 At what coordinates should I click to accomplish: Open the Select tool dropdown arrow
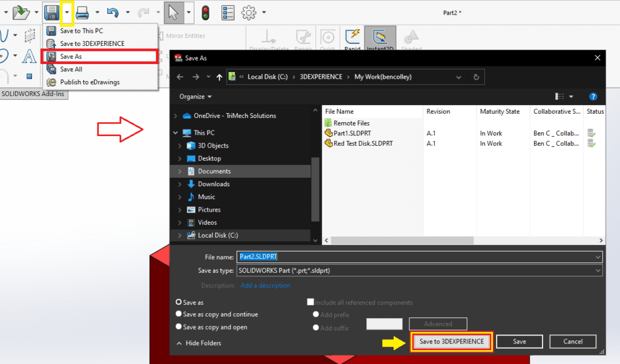pos(189,13)
